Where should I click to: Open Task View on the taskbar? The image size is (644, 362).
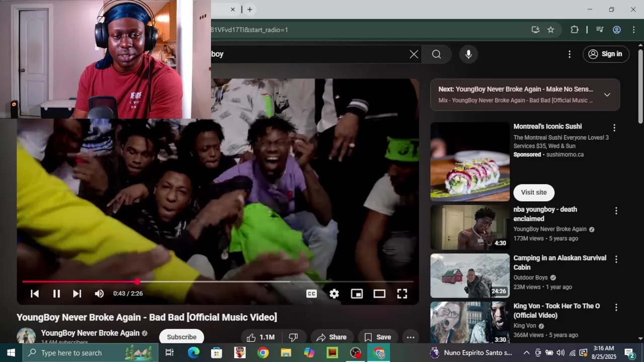pos(170,353)
